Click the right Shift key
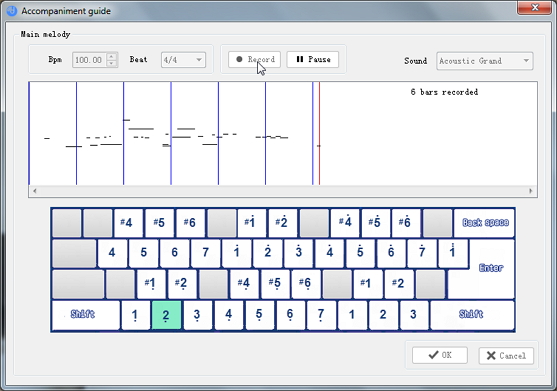The height and width of the screenshot is (391, 557). point(472,315)
